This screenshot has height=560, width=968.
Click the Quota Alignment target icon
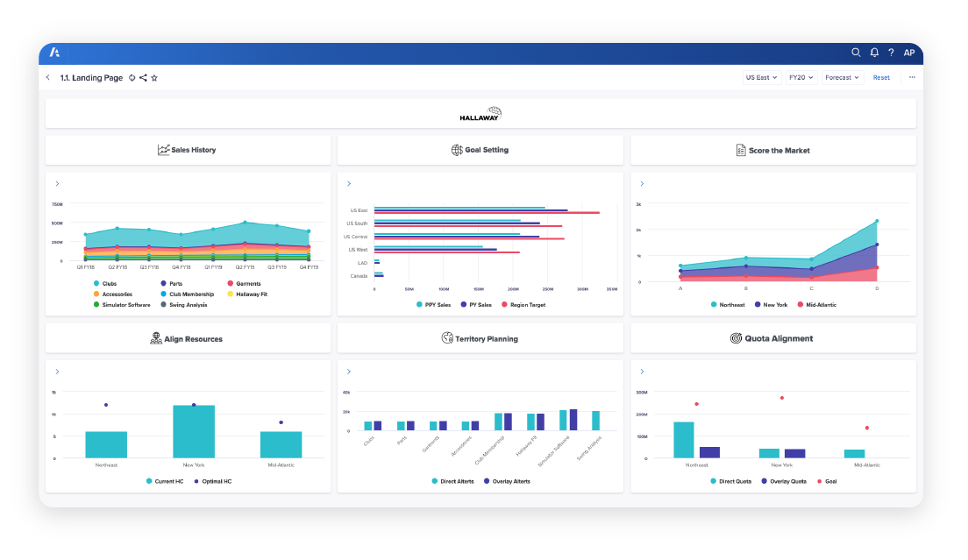(x=736, y=338)
